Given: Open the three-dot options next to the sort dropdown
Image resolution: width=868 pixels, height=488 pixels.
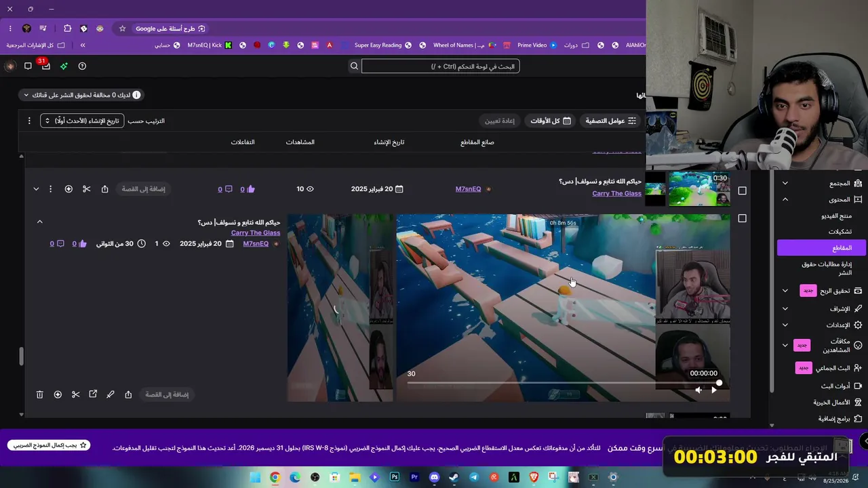Looking at the screenshot, I should [x=29, y=121].
